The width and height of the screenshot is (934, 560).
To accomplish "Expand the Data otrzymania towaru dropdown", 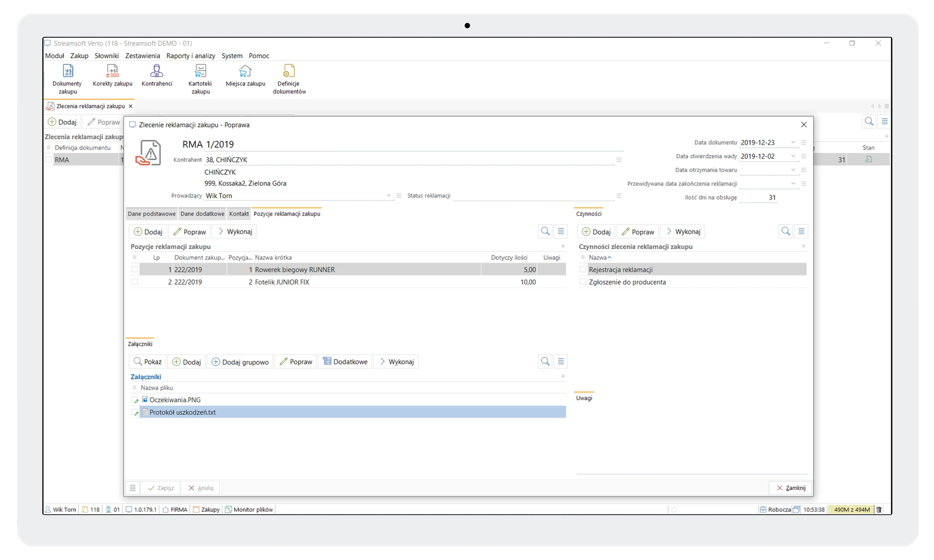I will (x=793, y=170).
